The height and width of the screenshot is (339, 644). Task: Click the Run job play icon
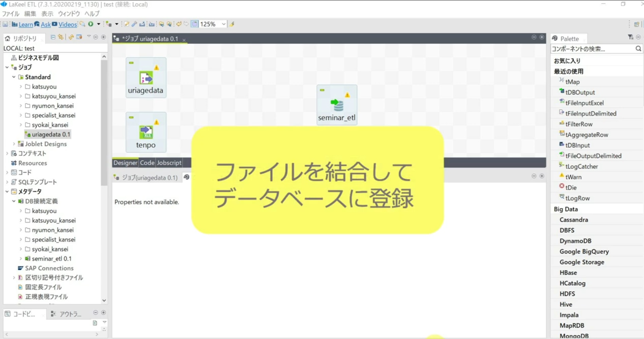91,24
